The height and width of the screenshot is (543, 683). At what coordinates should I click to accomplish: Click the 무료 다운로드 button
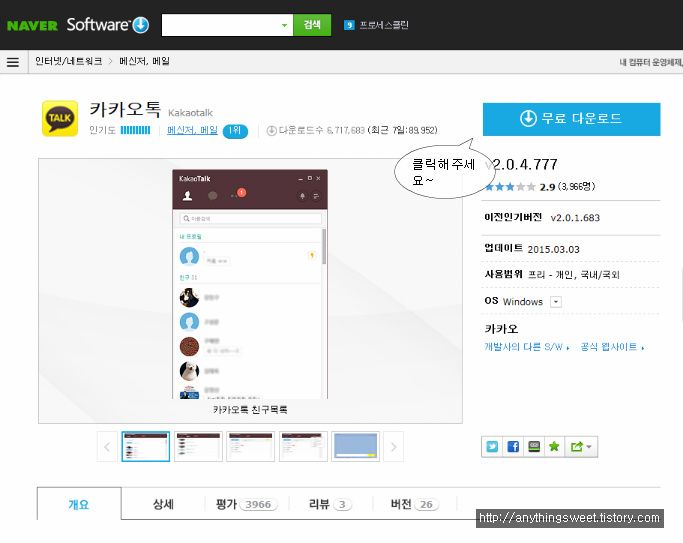click(571, 119)
